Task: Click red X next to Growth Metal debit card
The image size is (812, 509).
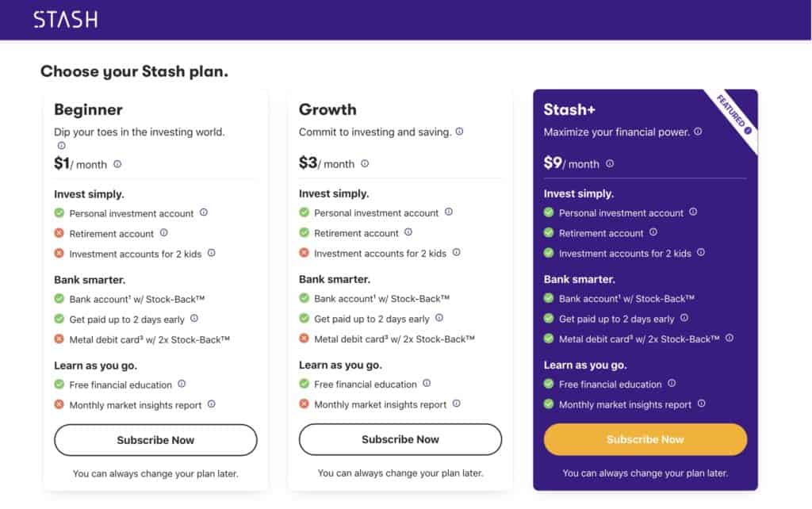Action: [304, 339]
